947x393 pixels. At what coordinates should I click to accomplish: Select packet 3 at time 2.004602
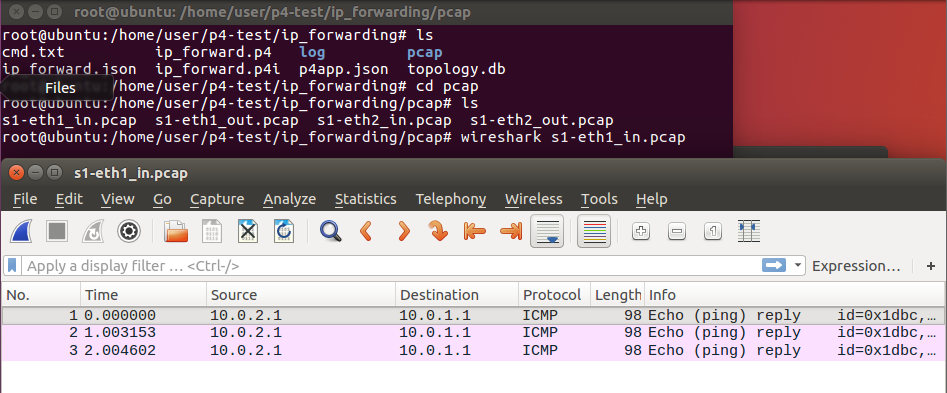point(474,351)
